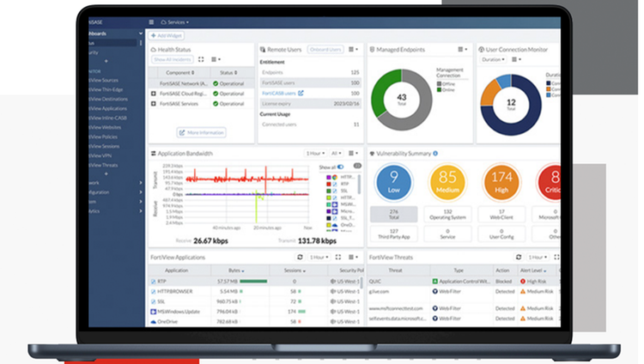Select the RTP application row
The width and height of the screenshot is (644, 364).
pyautogui.click(x=255, y=282)
